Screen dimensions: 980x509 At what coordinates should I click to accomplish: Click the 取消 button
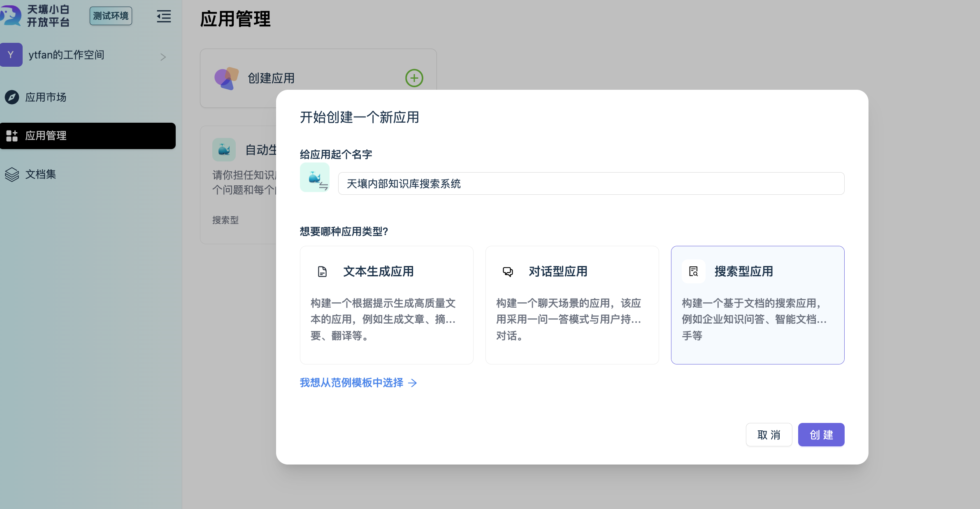(x=769, y=435)
